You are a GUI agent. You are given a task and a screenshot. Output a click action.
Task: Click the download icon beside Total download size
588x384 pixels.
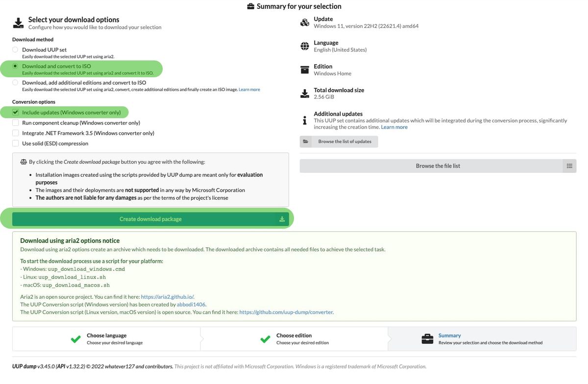305,93
